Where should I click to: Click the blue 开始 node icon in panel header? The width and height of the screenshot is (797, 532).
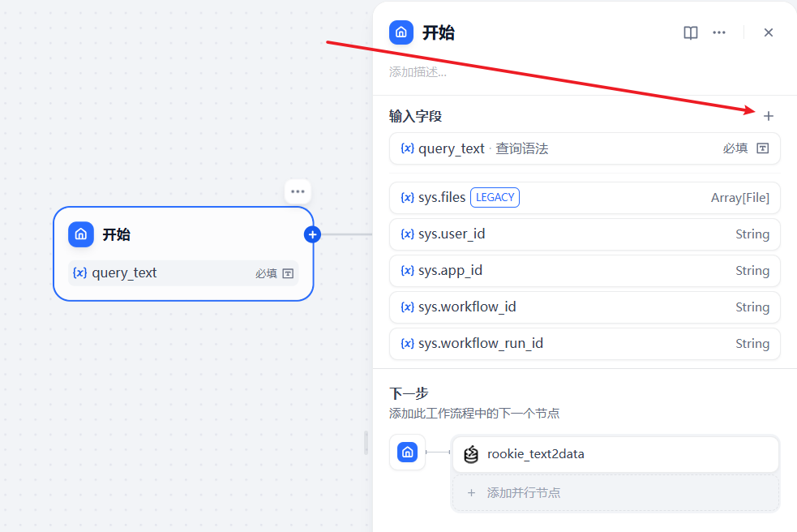tap(401, 32)
